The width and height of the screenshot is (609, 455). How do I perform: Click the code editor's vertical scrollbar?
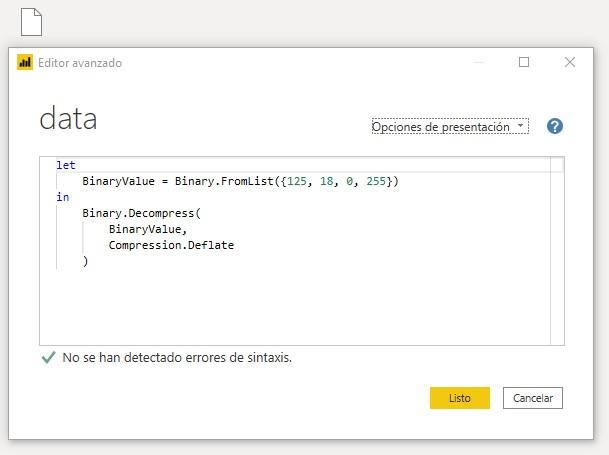(557, 250)
